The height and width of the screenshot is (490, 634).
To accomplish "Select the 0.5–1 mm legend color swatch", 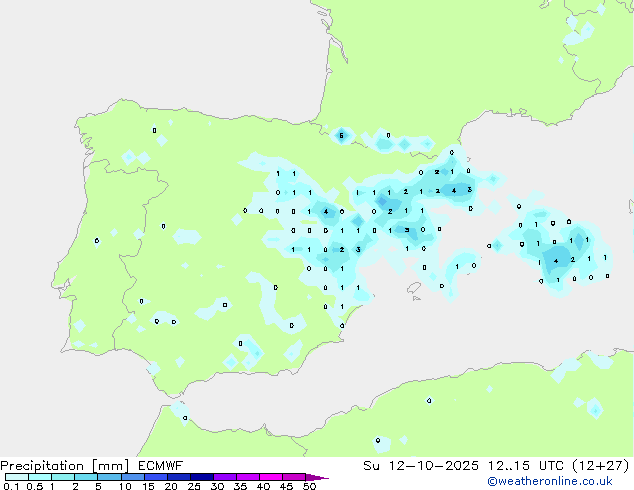I will (x=40, y=477).
